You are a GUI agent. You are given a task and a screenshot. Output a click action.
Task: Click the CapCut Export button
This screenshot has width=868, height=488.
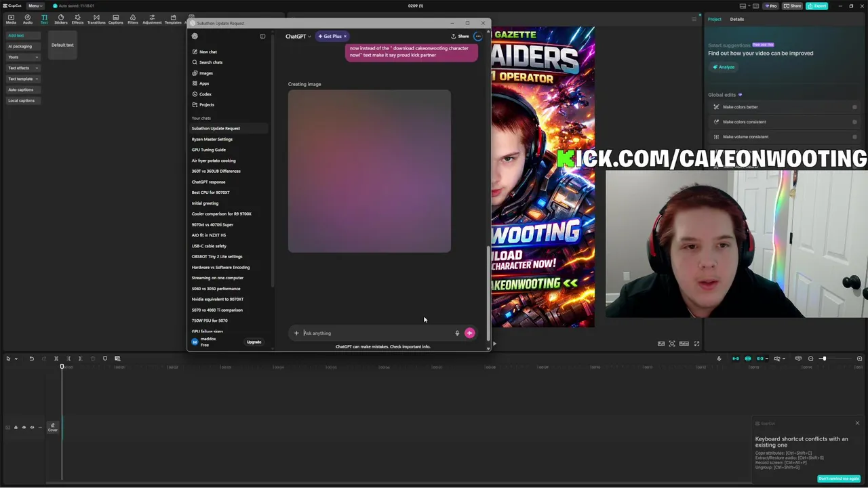coord(817,6)
